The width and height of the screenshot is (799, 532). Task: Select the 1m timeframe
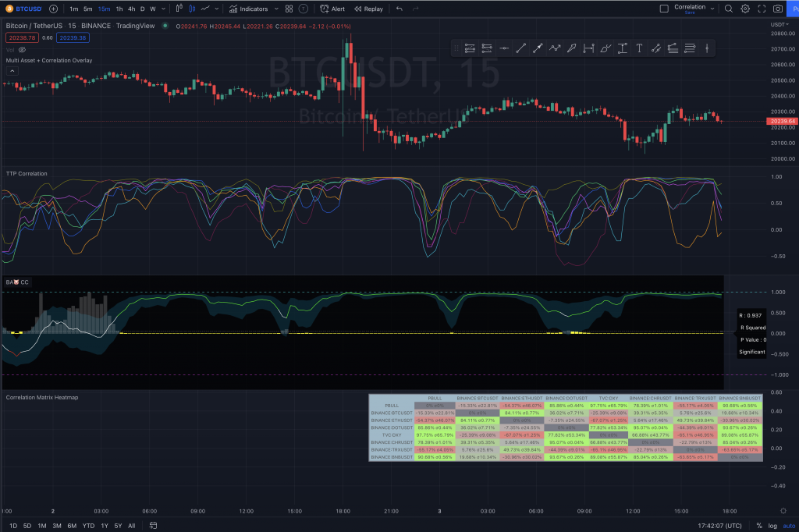coord(74,9)
